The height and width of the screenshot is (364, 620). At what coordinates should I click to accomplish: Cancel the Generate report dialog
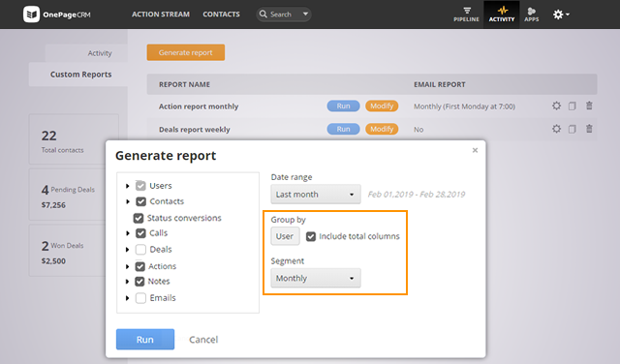tap(203, 340)
